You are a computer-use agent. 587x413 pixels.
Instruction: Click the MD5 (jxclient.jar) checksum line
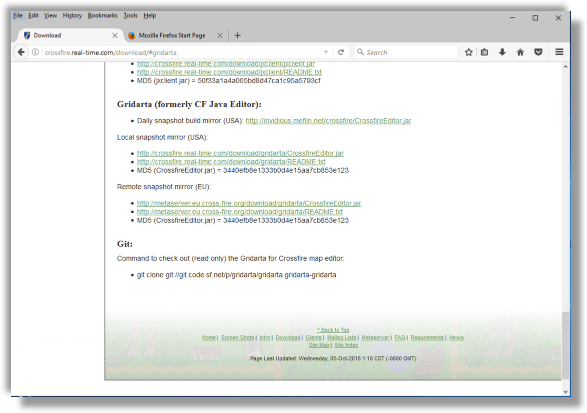tap(229, 81)
